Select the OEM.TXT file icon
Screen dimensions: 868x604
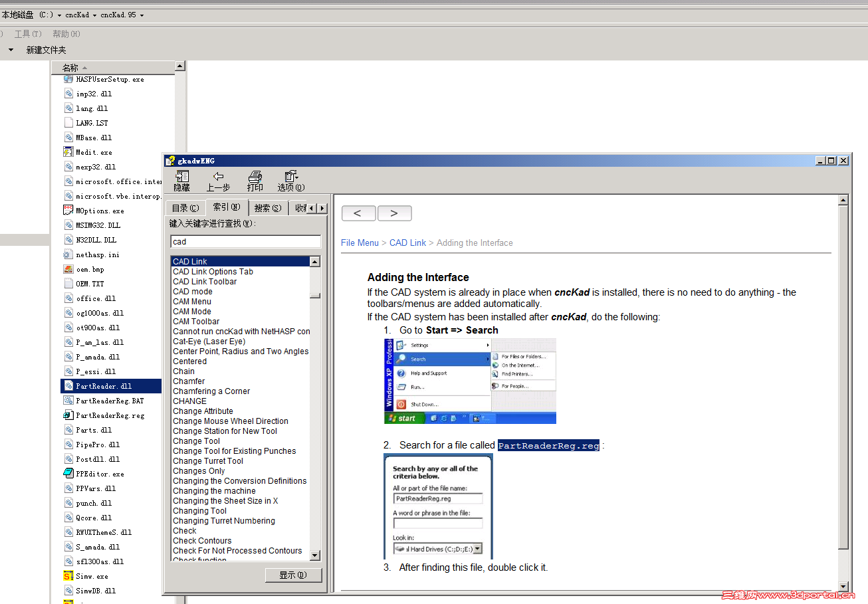pos(68,284)
